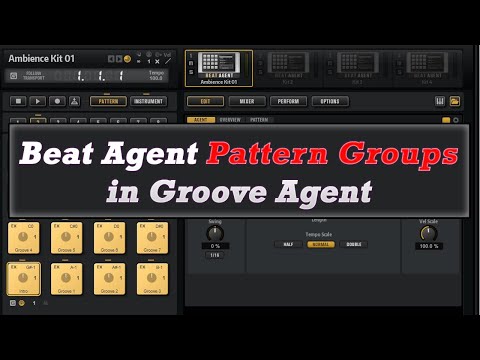
Task: Open the load kit folder icon
Action: pos(455,101)
